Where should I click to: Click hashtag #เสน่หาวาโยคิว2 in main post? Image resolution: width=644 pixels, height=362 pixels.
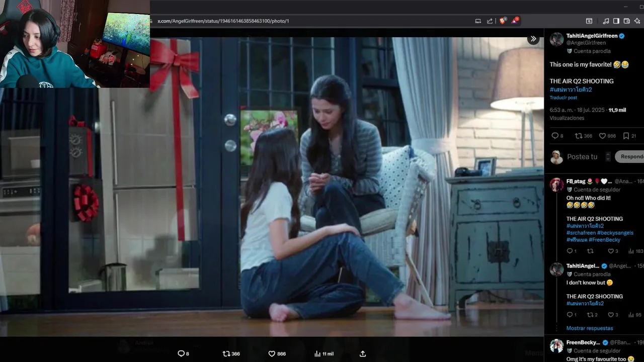pyautogui.click(x=571, y=89)
